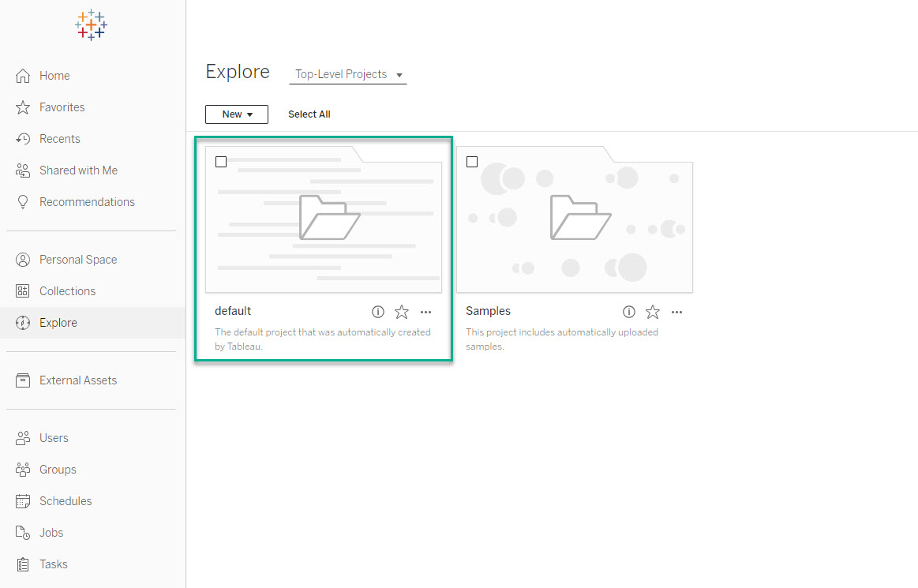Click the Recents clock icon
Viewport: 918px width, 588px height.
click(23, 139)
